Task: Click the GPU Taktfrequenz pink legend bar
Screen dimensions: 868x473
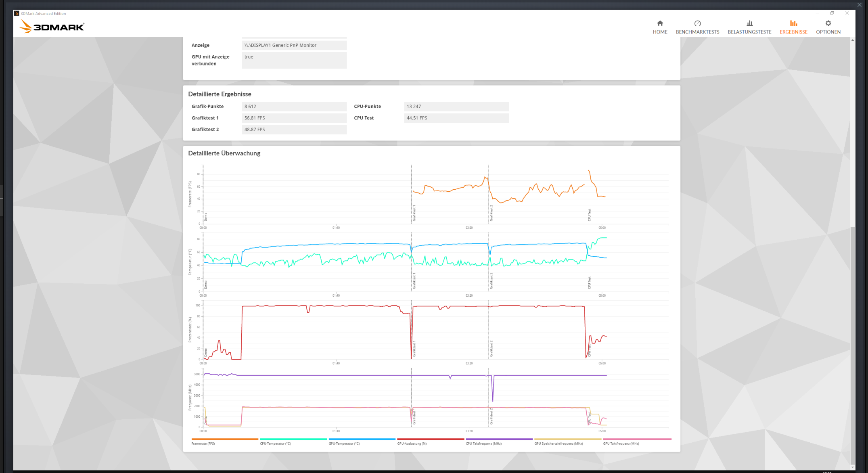Action: tap(637, 439)
